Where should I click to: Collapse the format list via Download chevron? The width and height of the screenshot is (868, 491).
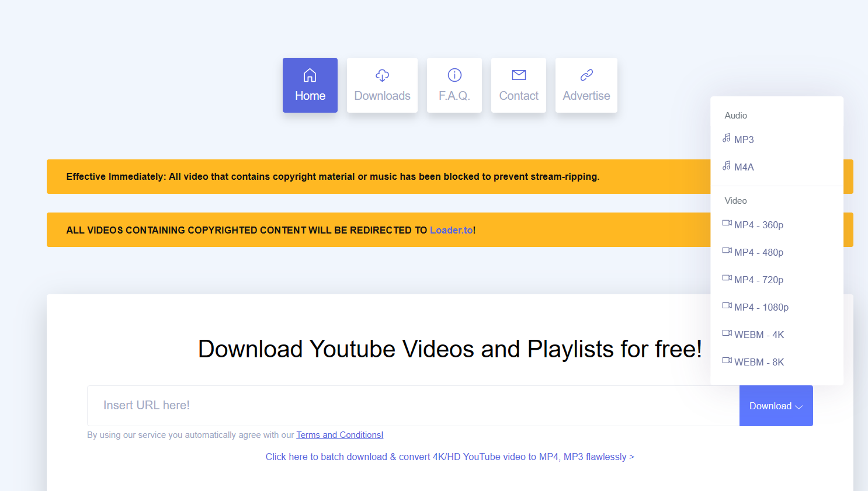click(x=799, y=407)
